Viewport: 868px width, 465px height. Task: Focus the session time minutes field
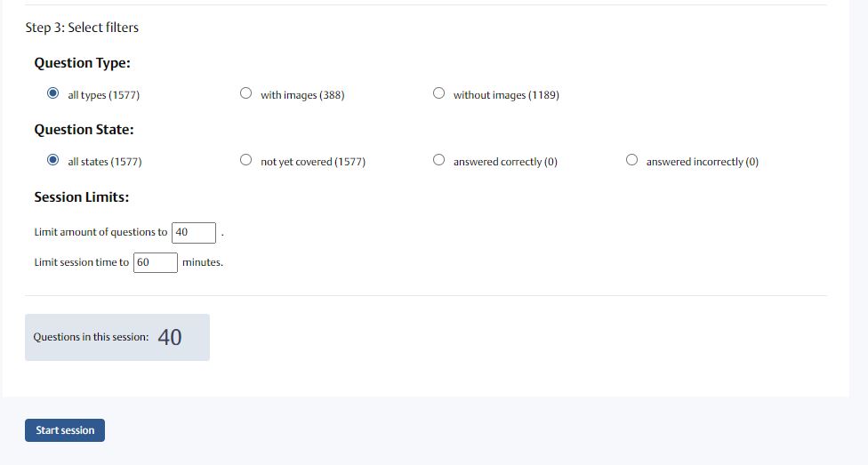155,262
